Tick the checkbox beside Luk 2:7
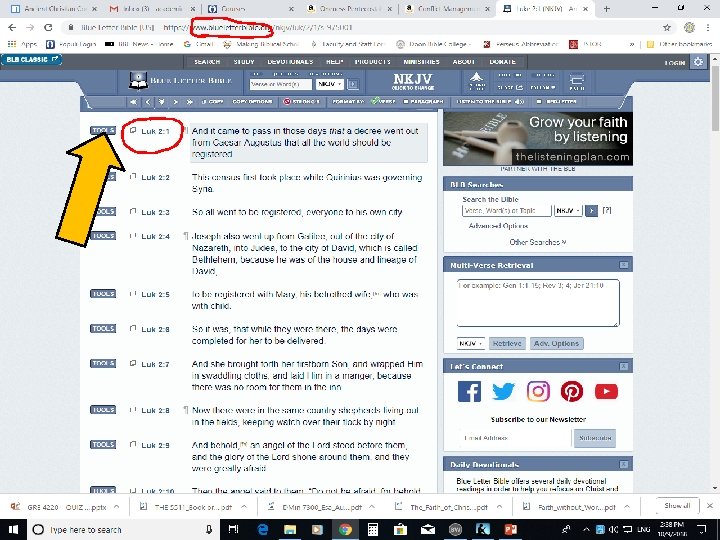The image size is (720, 540). (133, 363)
